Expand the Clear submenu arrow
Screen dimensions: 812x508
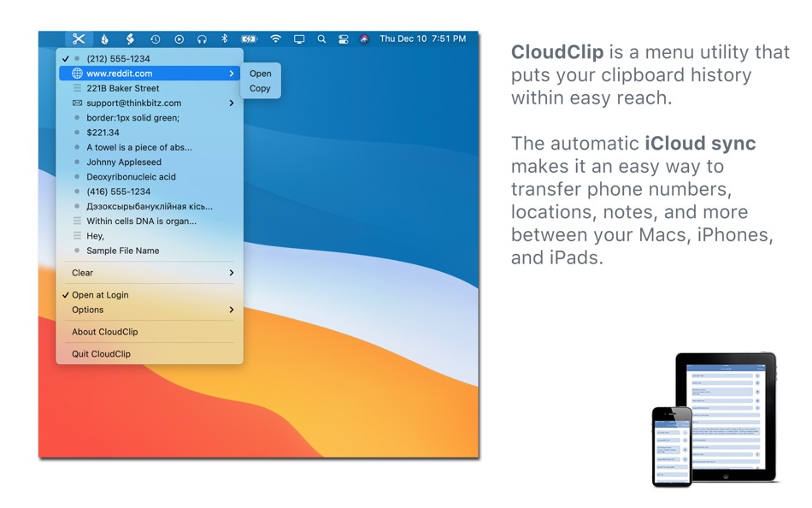(x=232, y=273)
